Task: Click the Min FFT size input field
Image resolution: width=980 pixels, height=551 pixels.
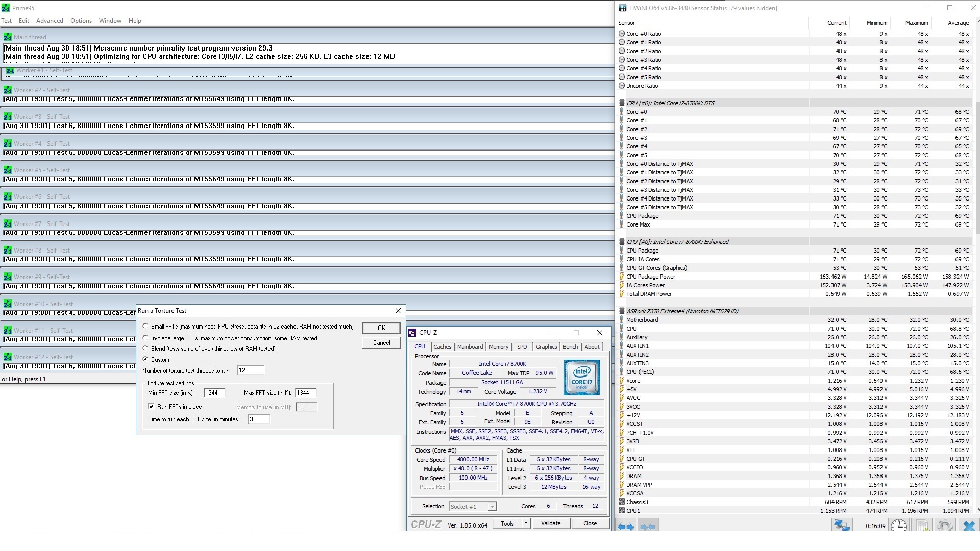Action: [x=214, y=393]
